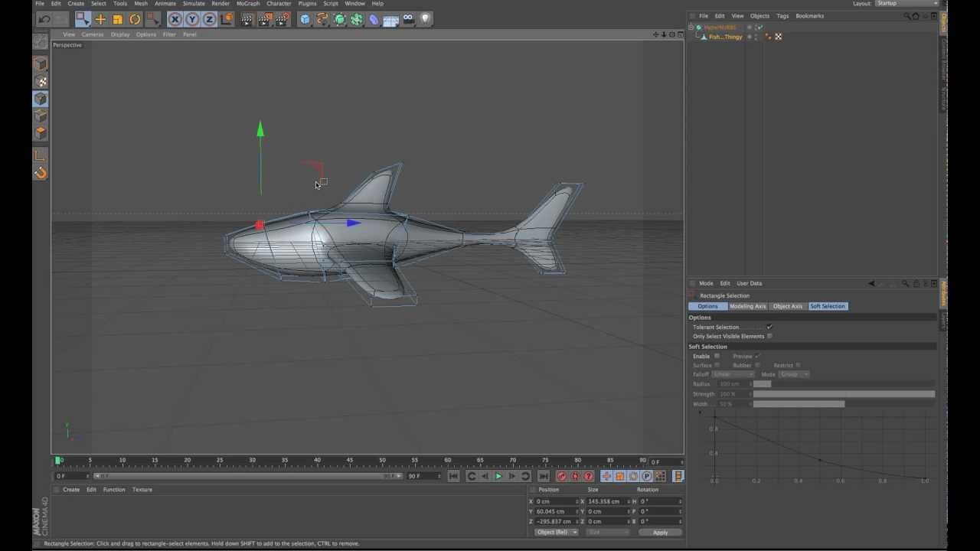Open the Options tab in Attributes
Image resolution: width=980 pixels, height=551 pixels.
[x=707, y=306]
